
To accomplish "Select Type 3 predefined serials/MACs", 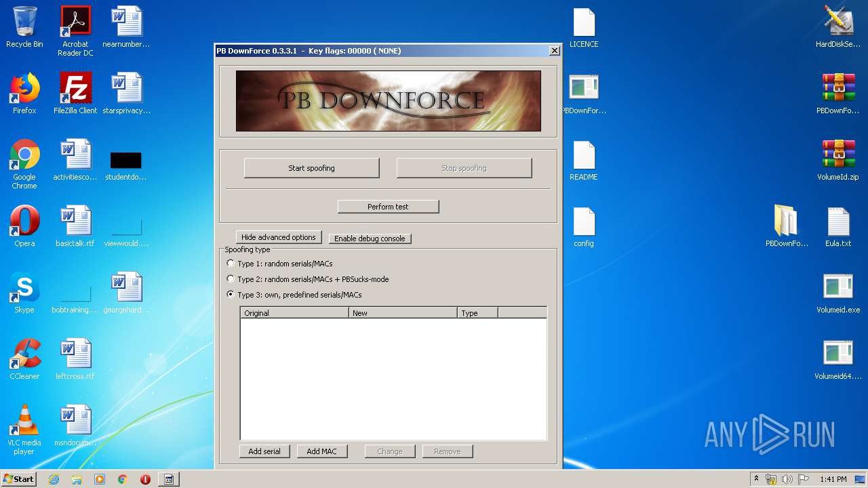I will pos(294,295).
